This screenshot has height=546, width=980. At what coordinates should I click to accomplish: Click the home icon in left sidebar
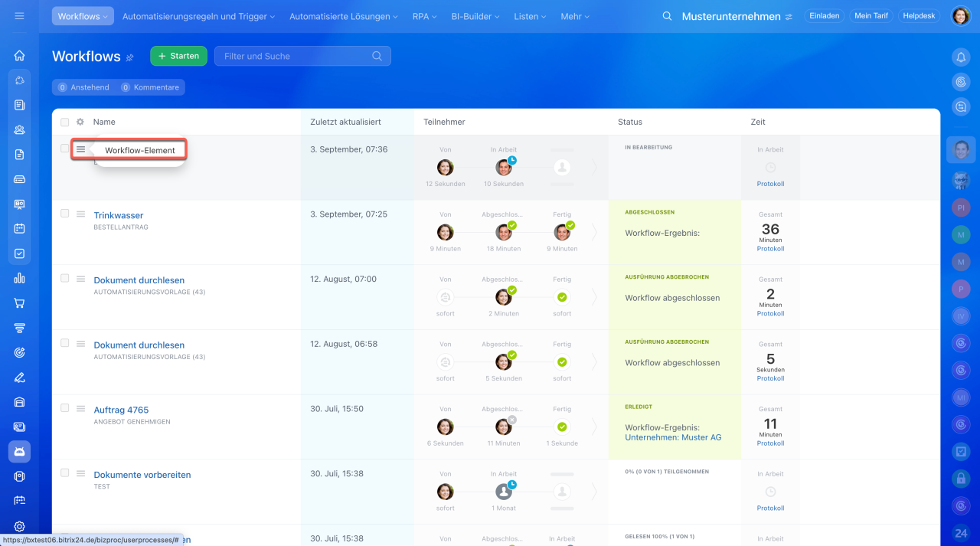pyautogui.click(x=19, y=56)
